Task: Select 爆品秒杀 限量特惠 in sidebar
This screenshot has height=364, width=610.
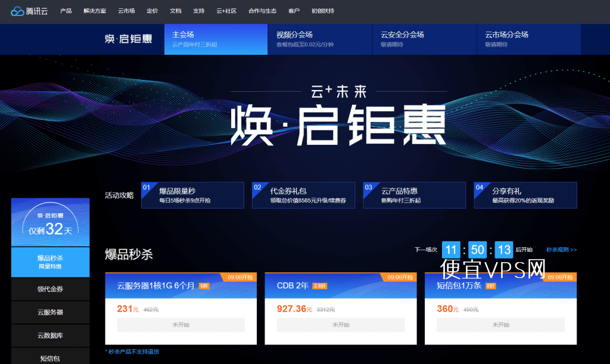Action: (x=50, y=262)
